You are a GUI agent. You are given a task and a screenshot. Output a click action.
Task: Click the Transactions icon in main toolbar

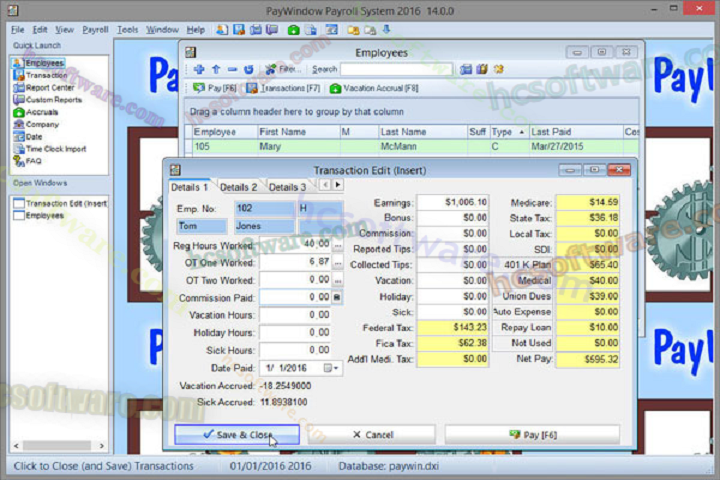point(239,30)
